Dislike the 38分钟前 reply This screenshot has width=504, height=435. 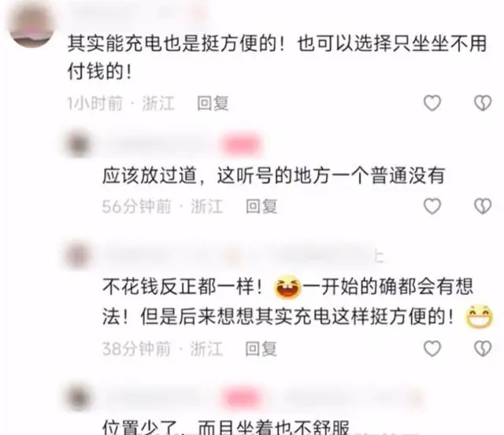[483, 348]
